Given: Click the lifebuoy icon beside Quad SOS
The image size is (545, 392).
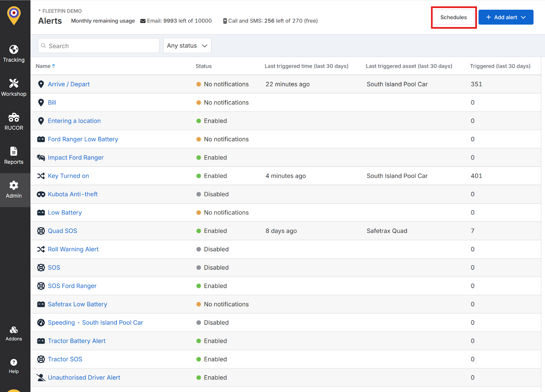Looking at the screenshot, I should tap(41, 231).
